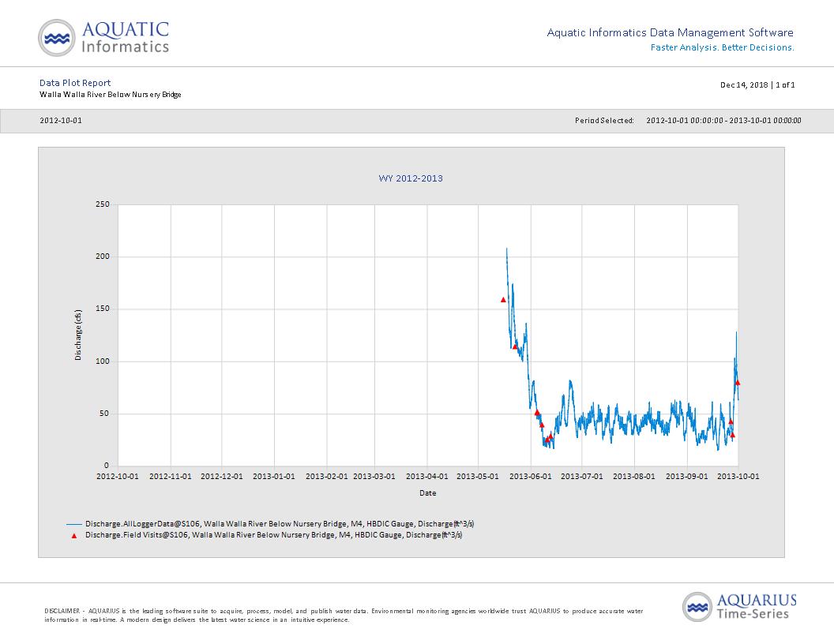Click the period range '2012-10-01 00:00:00 - 2013-10-01 00:00:00'

(x=723, y=121)
